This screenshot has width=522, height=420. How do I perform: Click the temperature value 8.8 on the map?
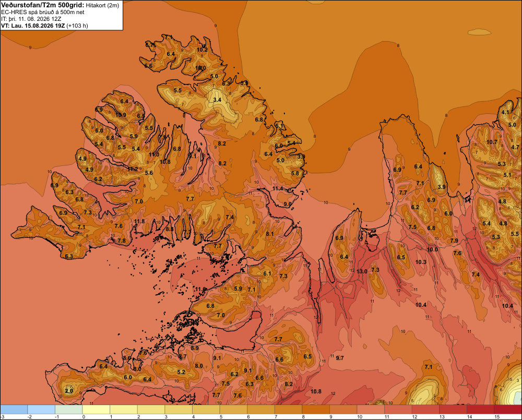coord(170,229)
